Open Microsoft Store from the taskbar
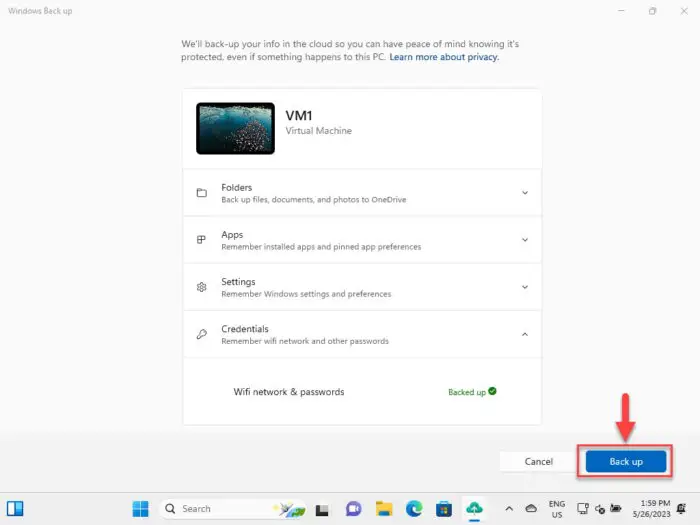This screenshot has height=525, width=700. [x=444, y=508]
